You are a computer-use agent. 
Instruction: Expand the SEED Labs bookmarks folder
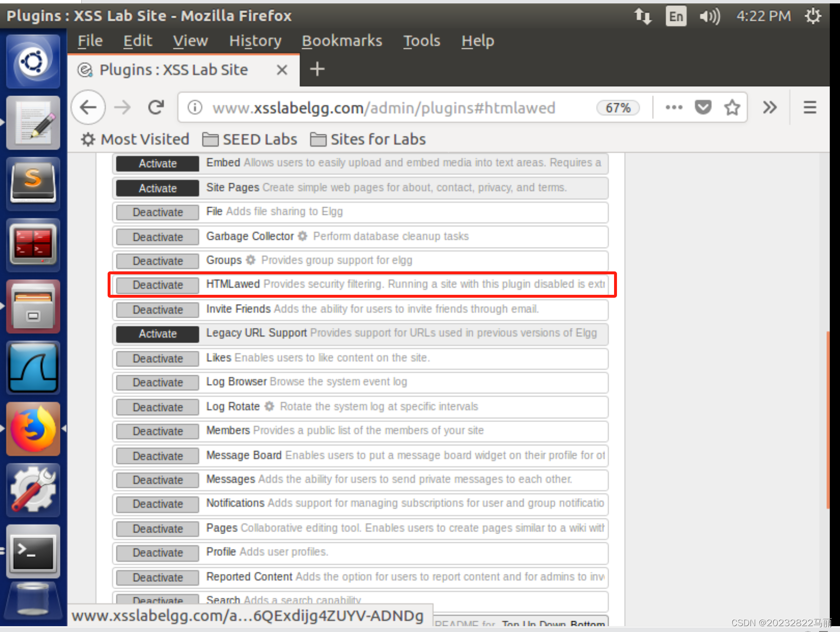pyautogui.click(x=249, y=139)
